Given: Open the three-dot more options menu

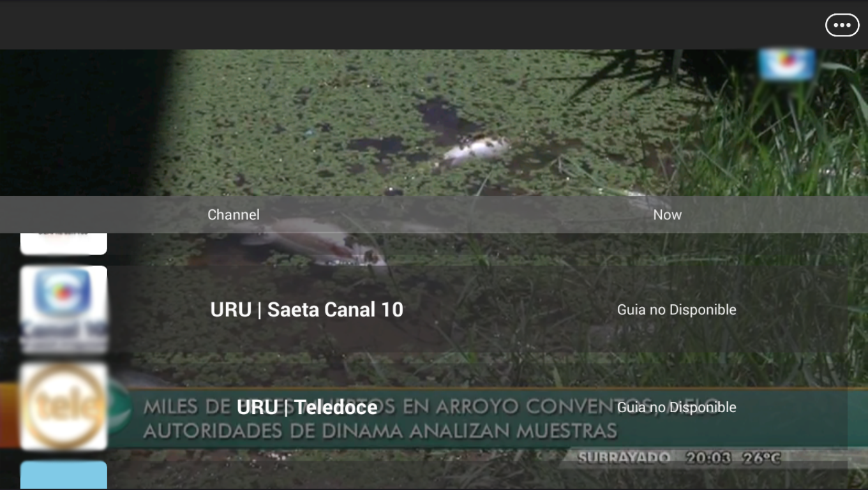Looking at the screenshot, I should click(842, 25).
